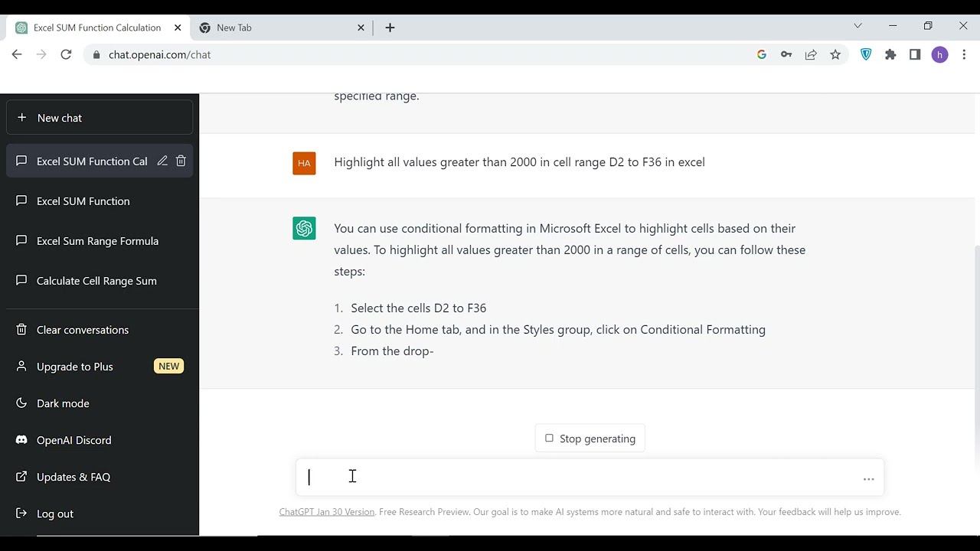Go back in browser history
This screenshot has width=980, height=551.
pos(17,54)
